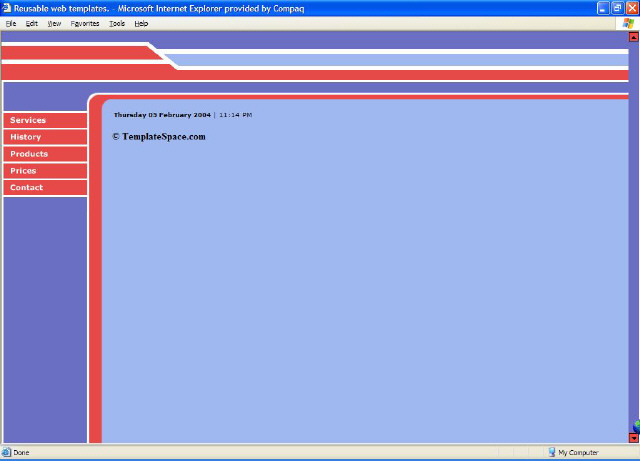Open the Contact page link
640x461 pixels.
(27, 188)
